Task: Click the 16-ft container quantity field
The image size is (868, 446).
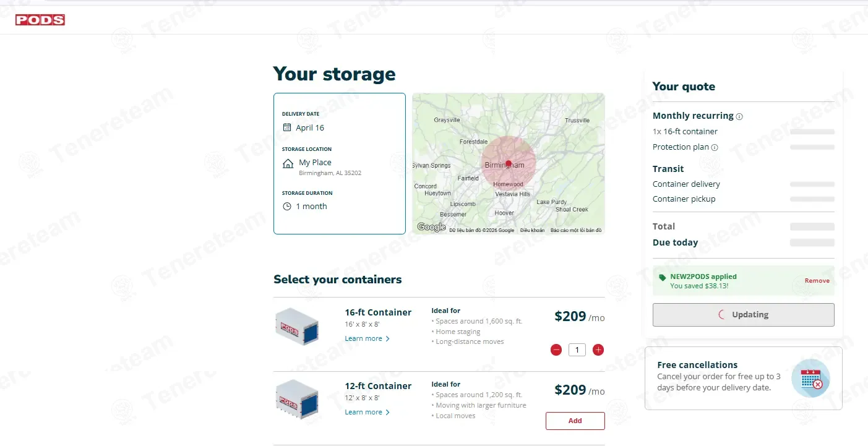Action: [x=577, y=350]
